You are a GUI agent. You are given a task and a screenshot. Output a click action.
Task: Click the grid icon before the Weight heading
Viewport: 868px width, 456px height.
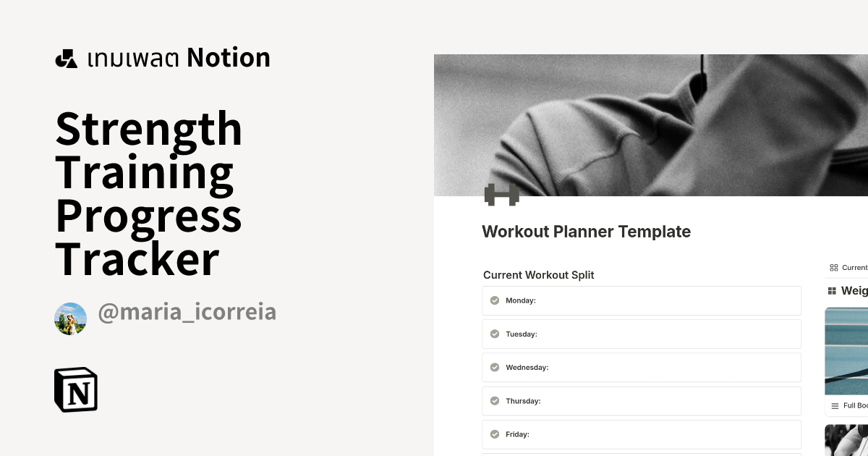pos(830,290)
